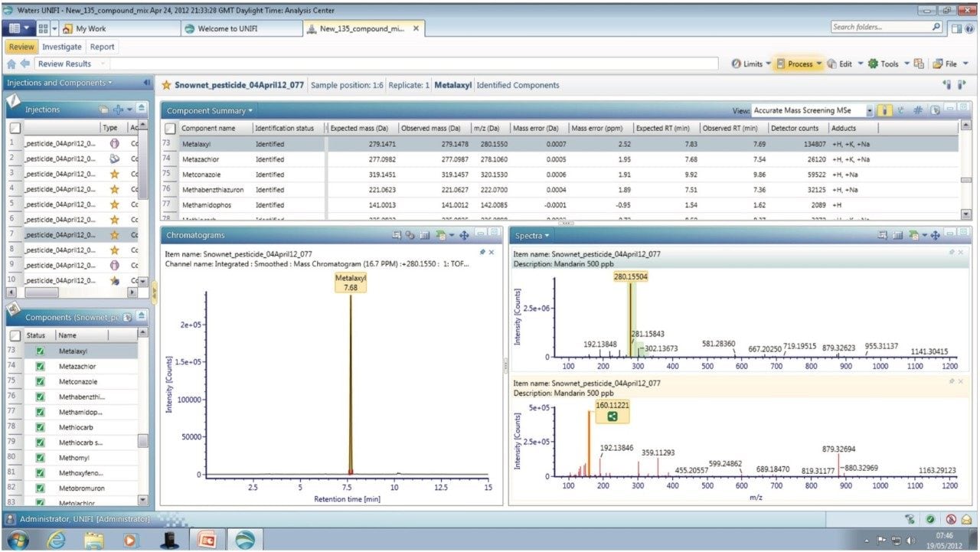Image resolution: width=980 pixels, height=552 pixels.
Task: Toggle the status checkbox for Methiocarb row 78
Action: click(41, 426)
